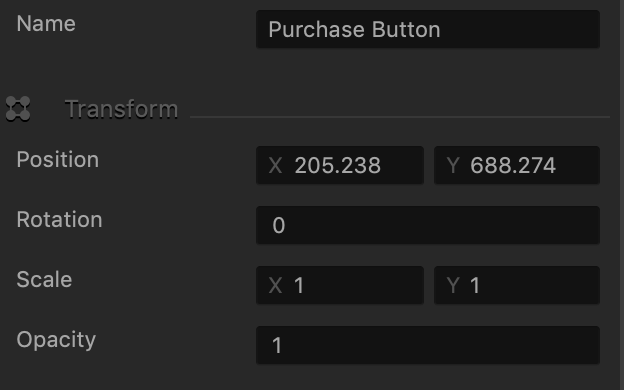The image size is (624, 390).
Task: Click the Y label inside Scale field
Action: [x=453, y=285]
